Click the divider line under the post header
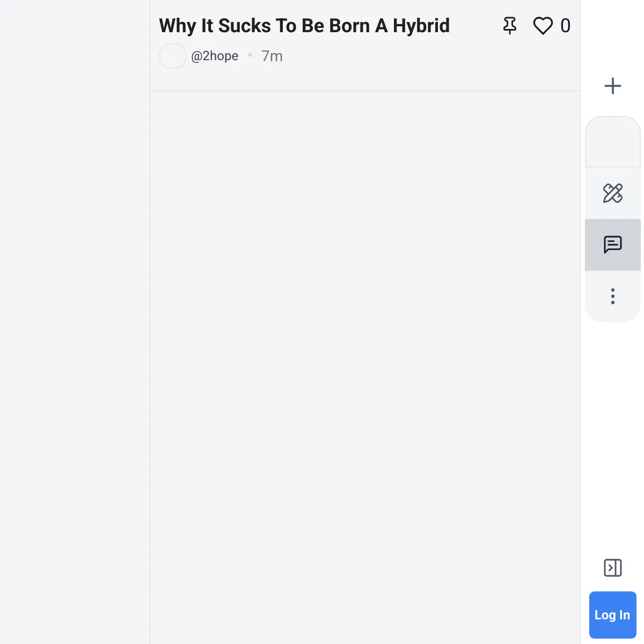This screenshot has height=644, width=644. pos(365,91)
